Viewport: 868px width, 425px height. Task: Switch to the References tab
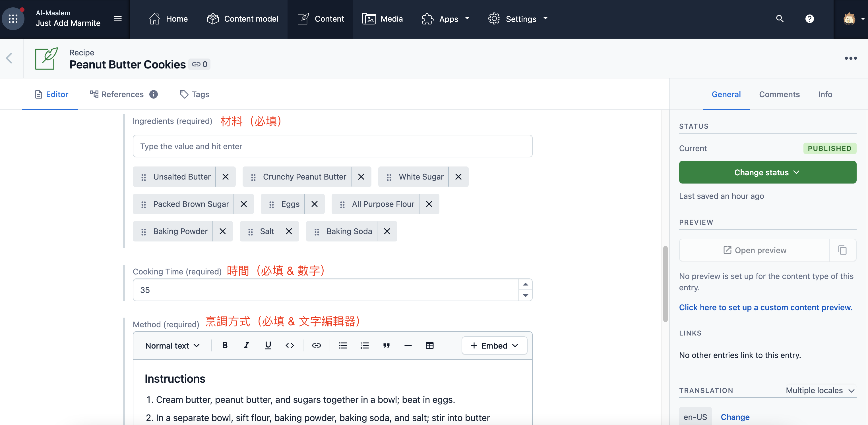(117, 94)
